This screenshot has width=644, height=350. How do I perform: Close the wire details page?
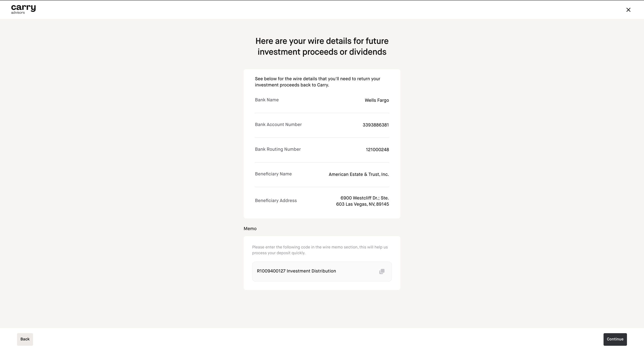[628, 10]
